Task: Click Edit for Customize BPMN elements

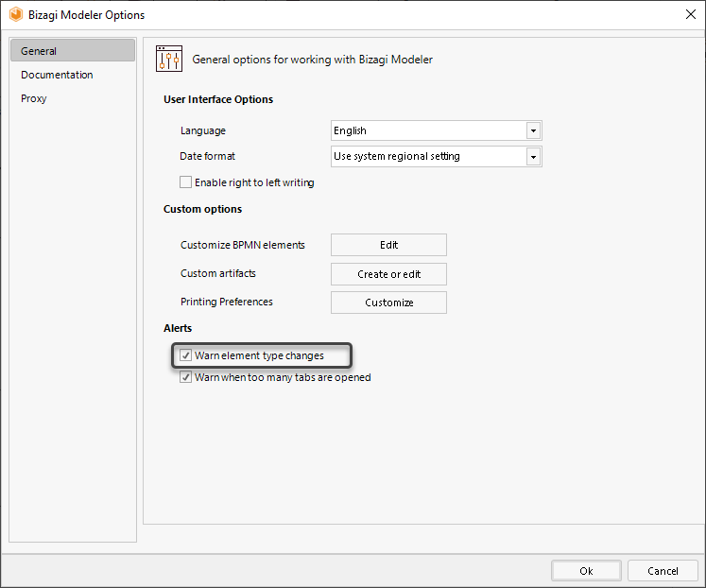Action: pos(388,245)
